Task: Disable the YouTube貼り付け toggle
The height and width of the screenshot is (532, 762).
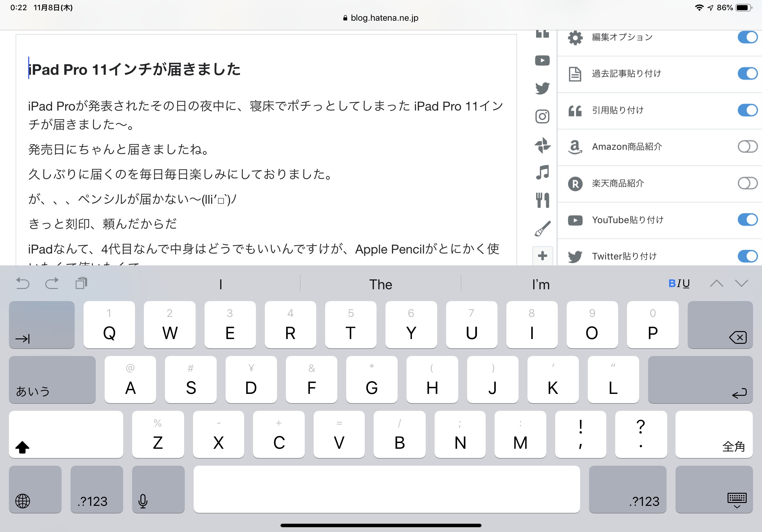Action: [747, 219]
